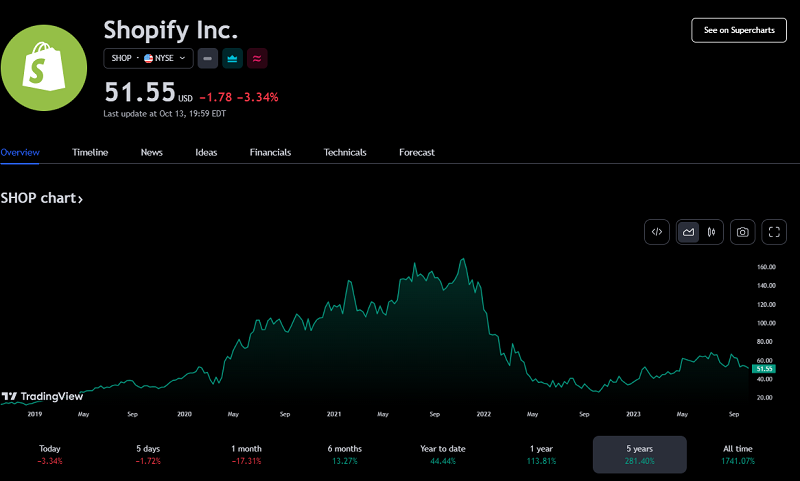This screenshot has height=481, width=800.
Task: Go to the Forecast tab
Action: point(417,152)
